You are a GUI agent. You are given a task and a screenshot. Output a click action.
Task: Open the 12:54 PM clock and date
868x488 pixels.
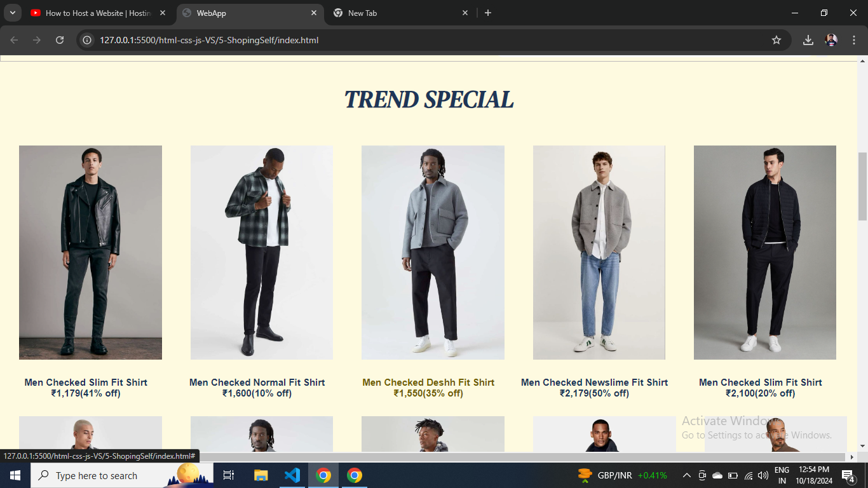[813, 475]
